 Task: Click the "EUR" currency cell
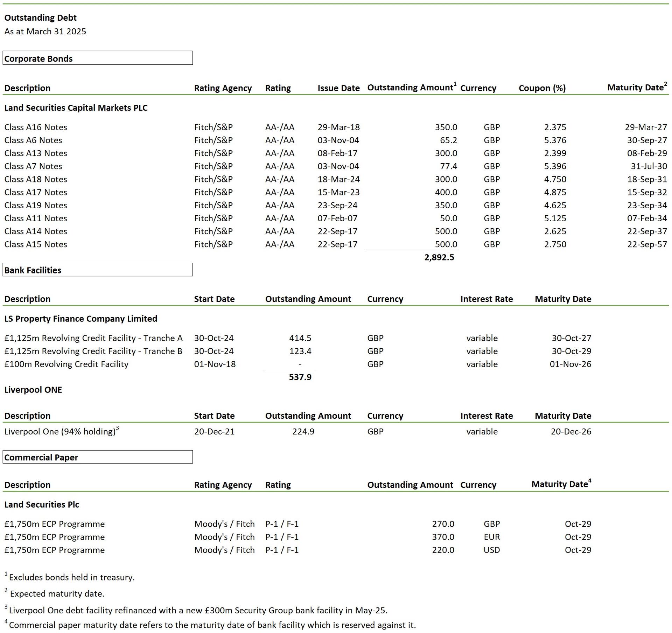tap(492, 537)
